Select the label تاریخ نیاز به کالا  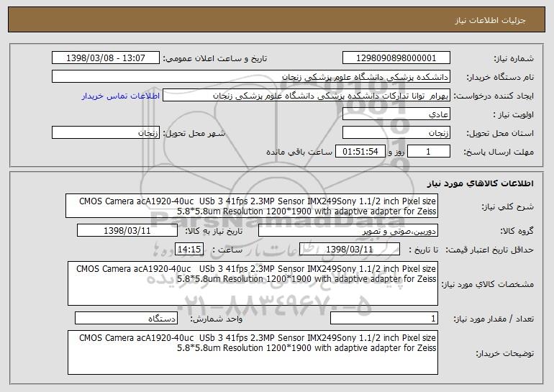click(x=214, y=232)
